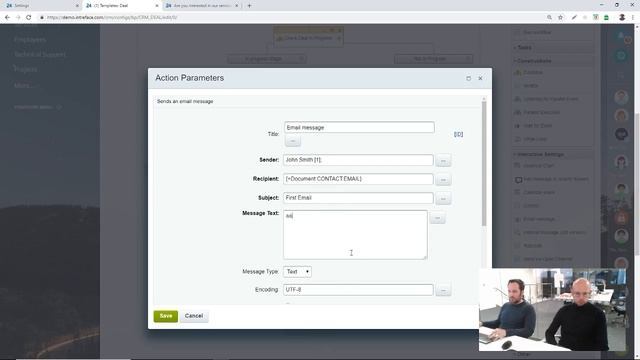Maximize the Action Parameters dialog

click(x=469, y=78)
